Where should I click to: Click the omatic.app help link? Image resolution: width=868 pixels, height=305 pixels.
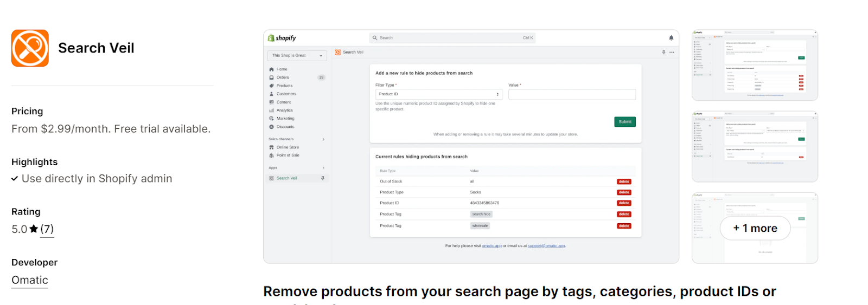(492, 246)
